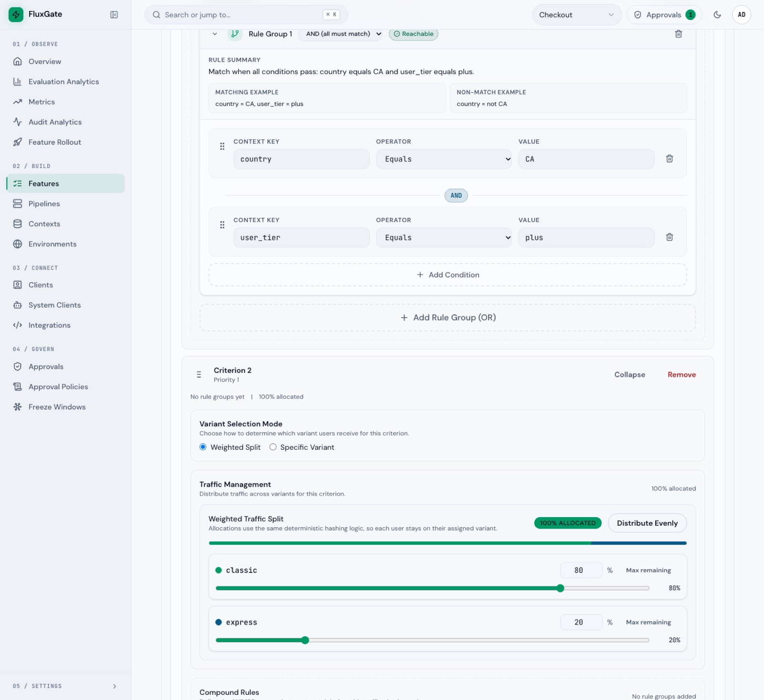The image size is (764, 700).
Task: Open the AND (all must match) dropdown
Action: [341, 34]
